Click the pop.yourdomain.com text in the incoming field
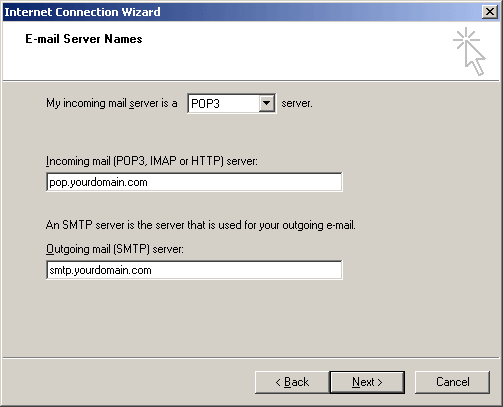 click(98, 182)
